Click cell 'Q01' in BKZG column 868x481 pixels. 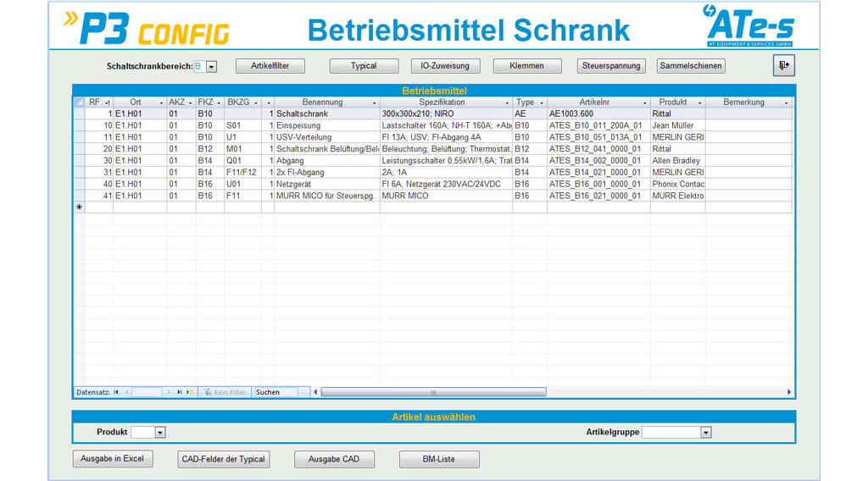242,161
